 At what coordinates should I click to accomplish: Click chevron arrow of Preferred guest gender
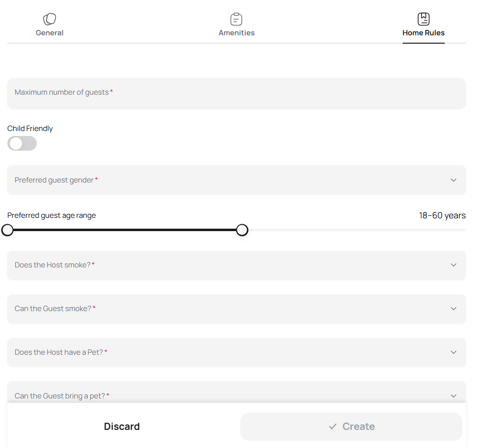click(453, 180)
